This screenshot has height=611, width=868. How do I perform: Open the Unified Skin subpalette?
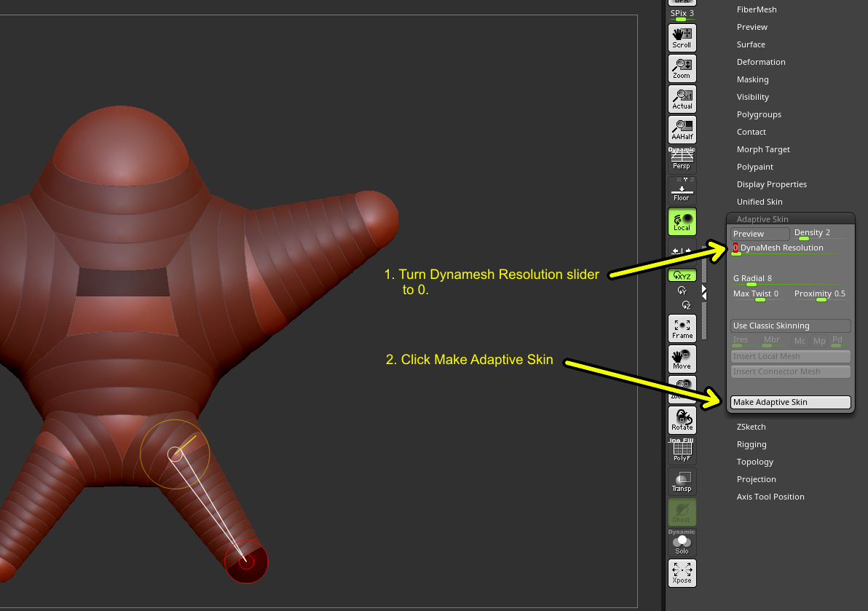[759, 202]
